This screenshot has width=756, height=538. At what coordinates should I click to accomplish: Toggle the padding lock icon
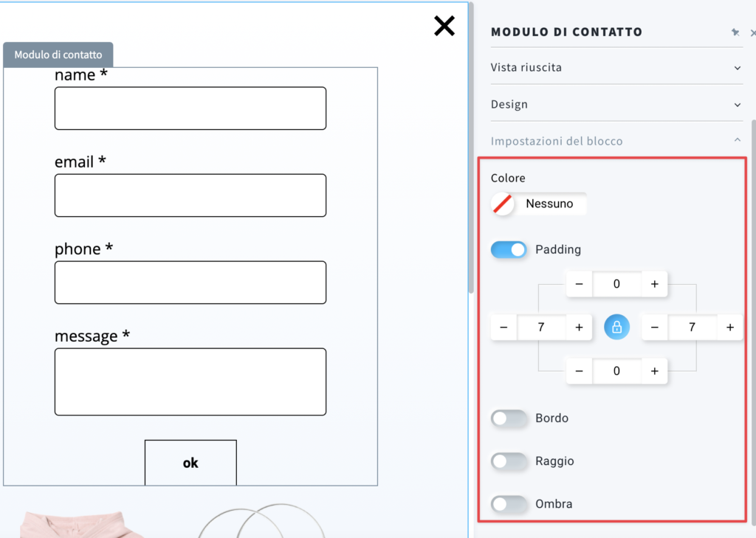click(616, 328)
